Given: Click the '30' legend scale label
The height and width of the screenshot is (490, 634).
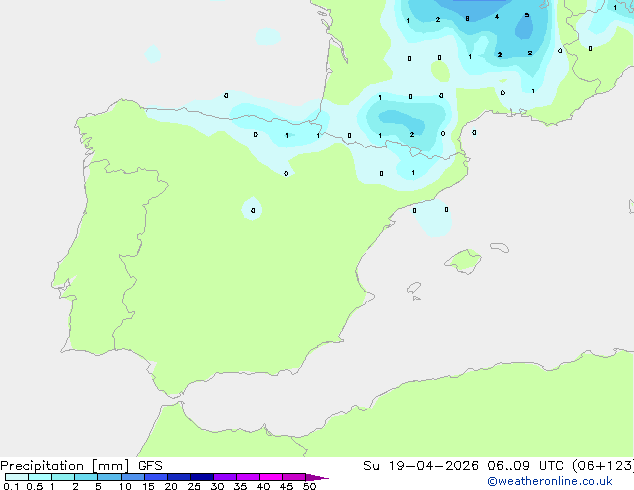Looking at the screenshot, I should coord(217,486).
